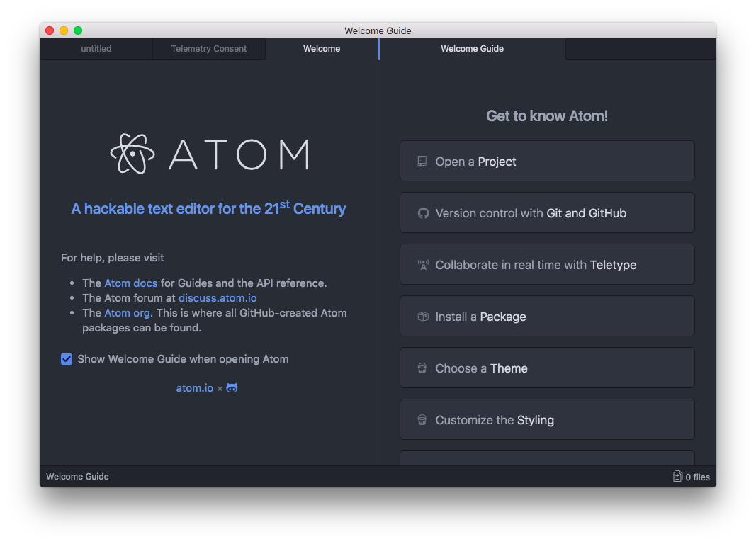Click the package box icon on Install a Package
756x544 pixels.
coord(423,317)
